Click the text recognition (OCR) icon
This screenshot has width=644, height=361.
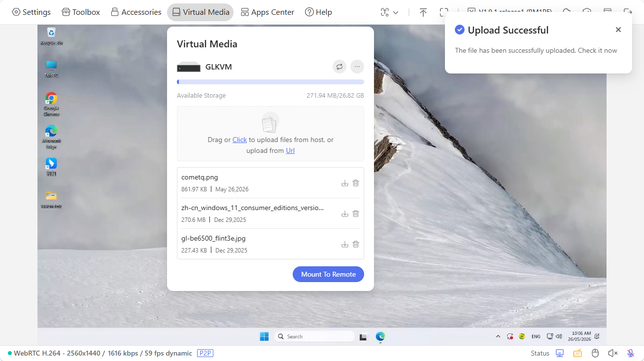385,12
